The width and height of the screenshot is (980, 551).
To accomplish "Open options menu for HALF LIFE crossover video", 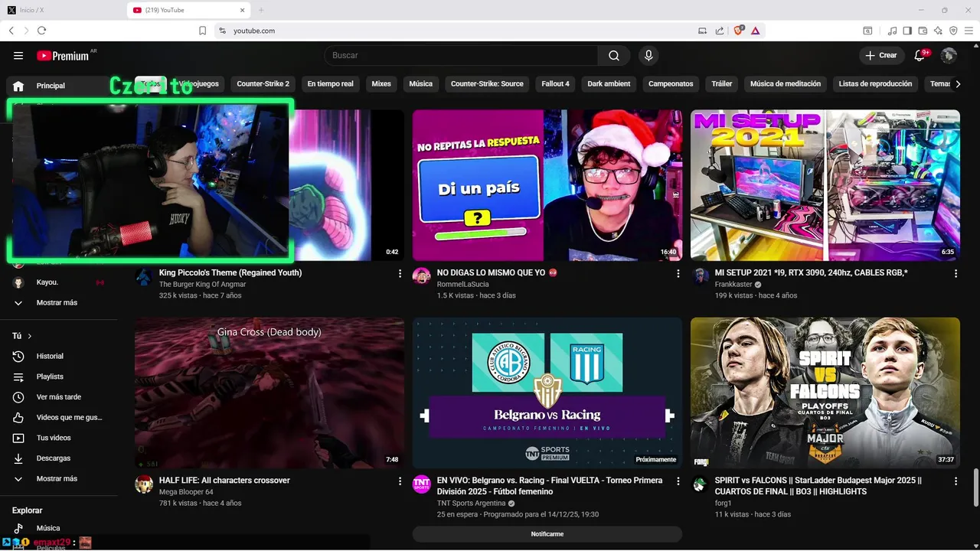I will [x=400, y=481].
